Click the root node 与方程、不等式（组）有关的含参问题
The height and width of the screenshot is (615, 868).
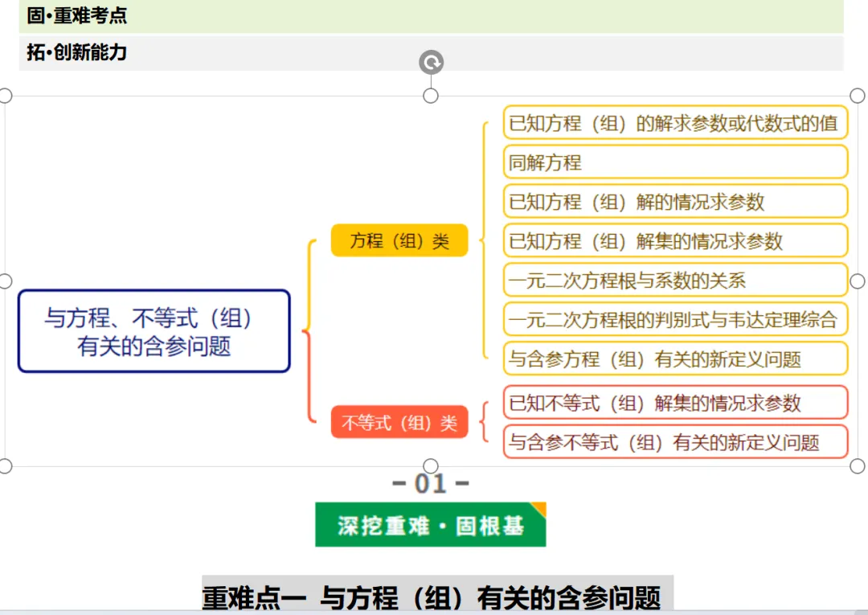[x=155, y=331]
